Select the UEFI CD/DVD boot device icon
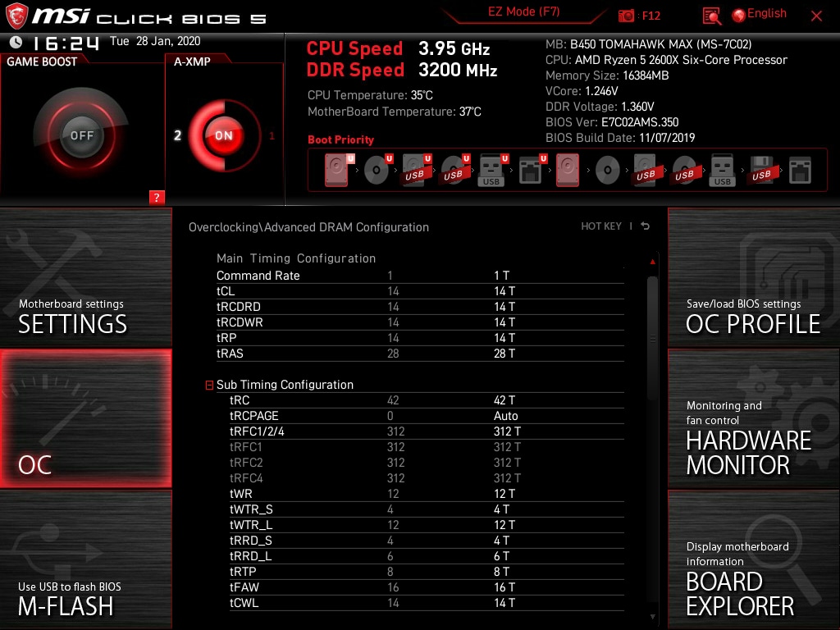The image size is (840, 630). pos(377,171)
